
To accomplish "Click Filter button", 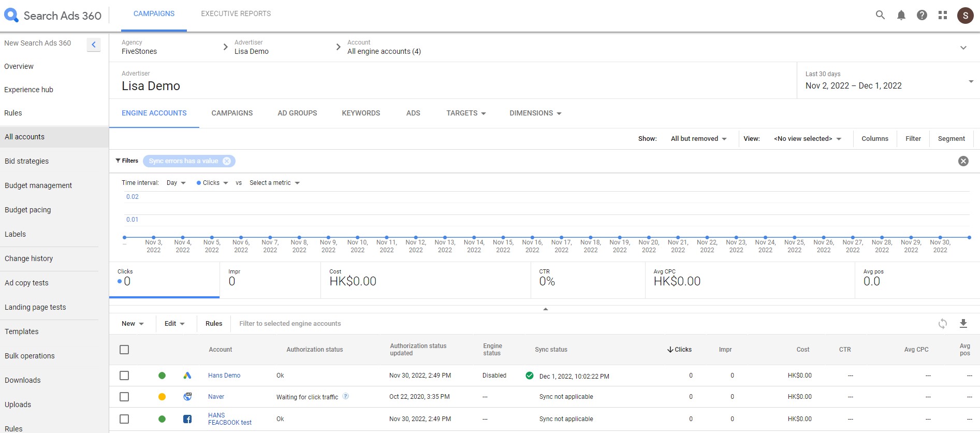I will tap(913, 139).
